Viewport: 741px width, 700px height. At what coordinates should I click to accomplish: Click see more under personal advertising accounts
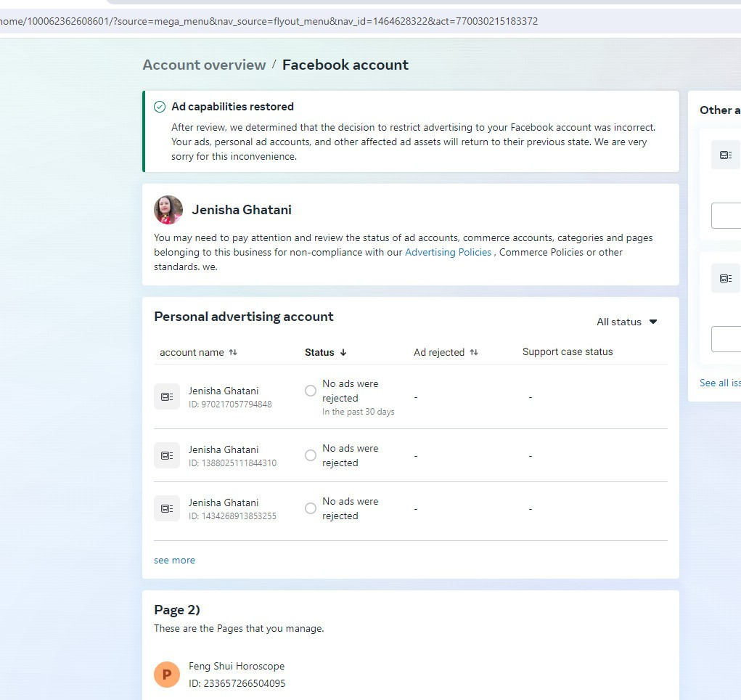174,561
